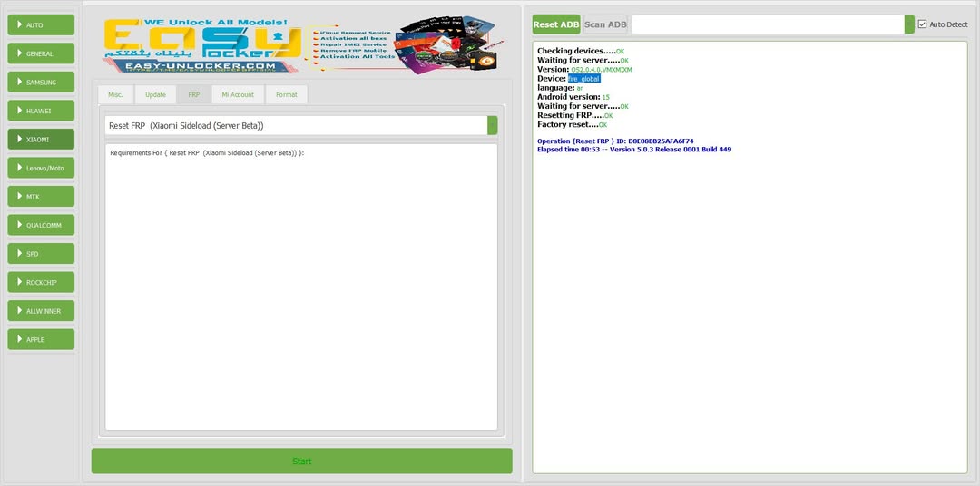
Task: Open the QUALCOMM sidebar category
Action: 41,225
